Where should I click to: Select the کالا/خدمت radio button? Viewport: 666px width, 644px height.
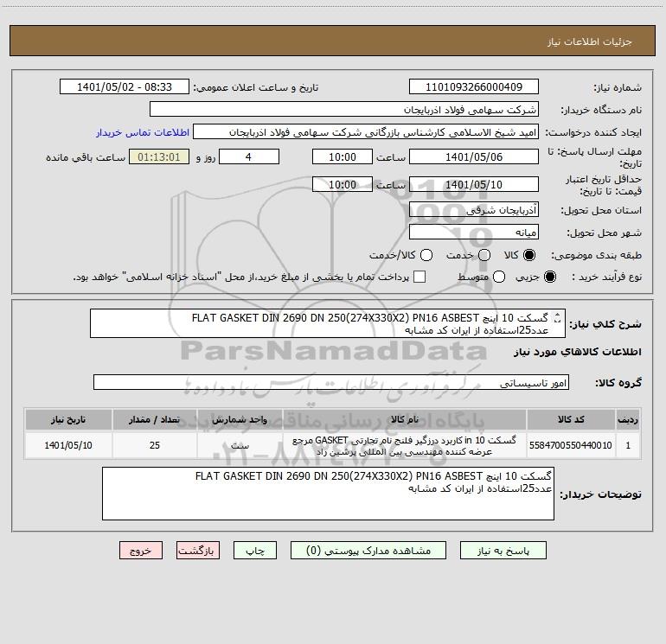pyautogui.click(x=426, y=255)
